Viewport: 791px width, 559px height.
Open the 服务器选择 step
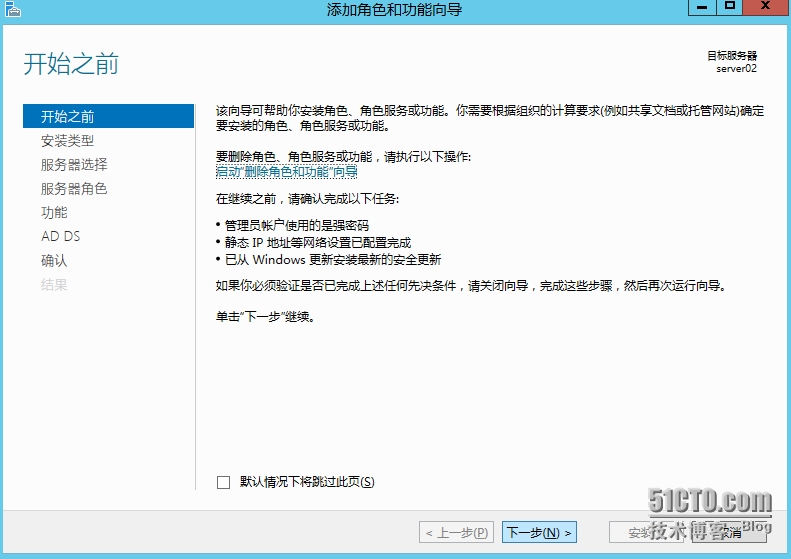click(74, 164)
